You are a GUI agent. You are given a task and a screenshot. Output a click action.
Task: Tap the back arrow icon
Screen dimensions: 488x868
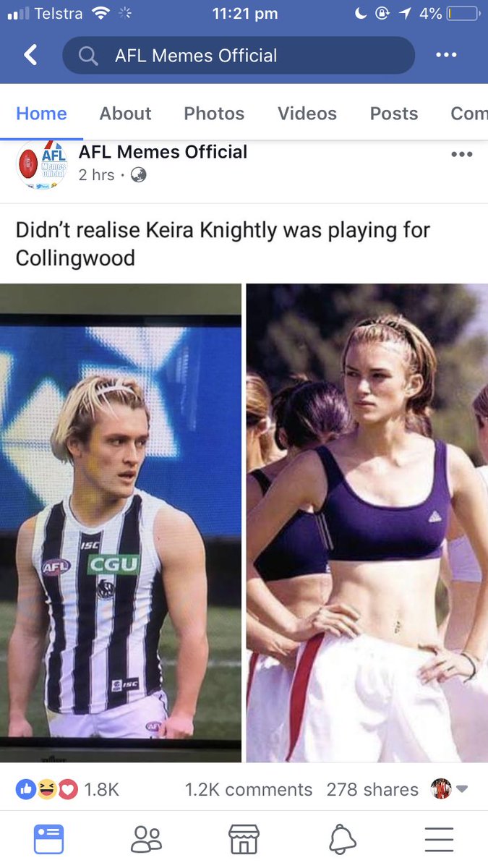(30, 55)
